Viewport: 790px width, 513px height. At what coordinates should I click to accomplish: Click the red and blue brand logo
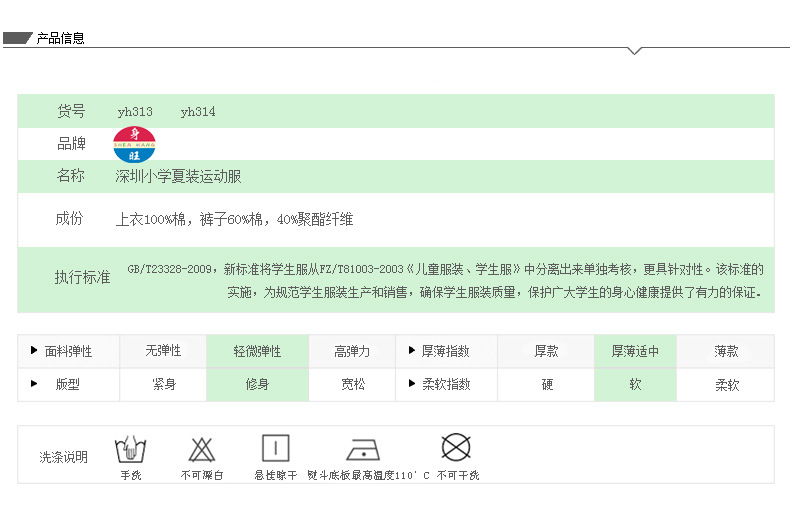(x=134, y=144)
